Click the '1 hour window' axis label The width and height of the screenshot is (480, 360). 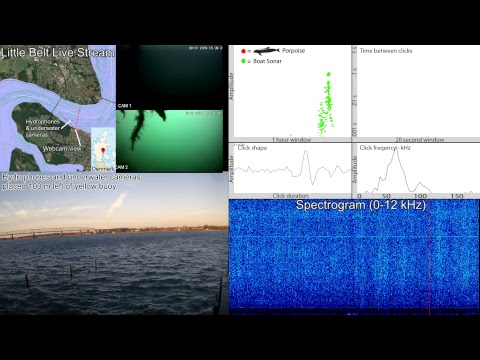pyautogui.click(x=292, y=140)
